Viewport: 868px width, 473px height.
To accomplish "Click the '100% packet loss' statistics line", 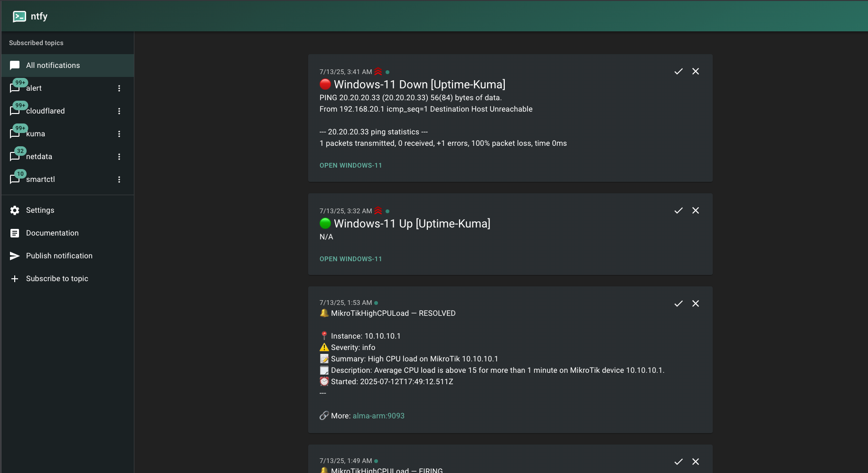I will click(x=443, y=143).
